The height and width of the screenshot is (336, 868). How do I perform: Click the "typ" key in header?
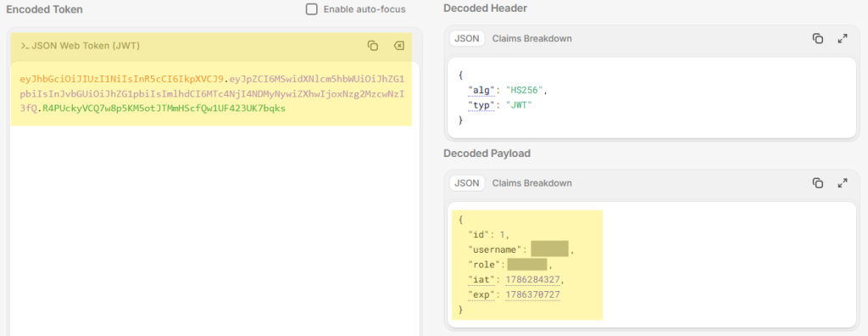pos(481,104)
